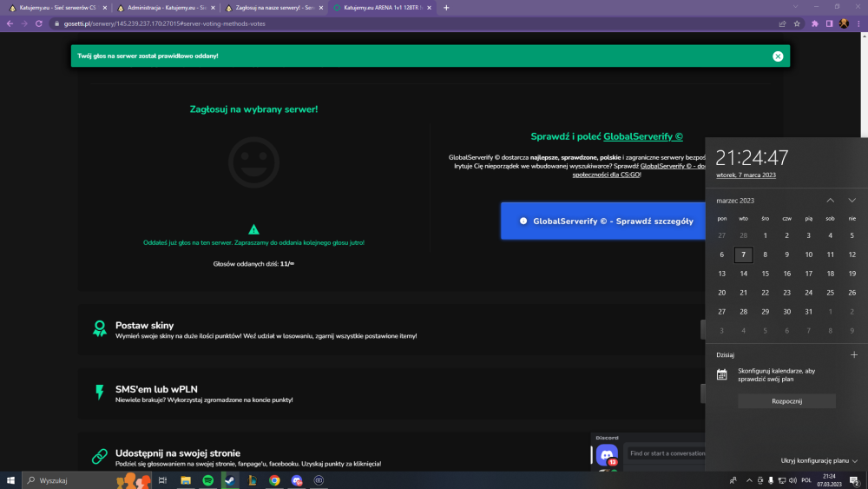Open League of Legends taskbar icon
868x489 pixels.
pos(253,480)
